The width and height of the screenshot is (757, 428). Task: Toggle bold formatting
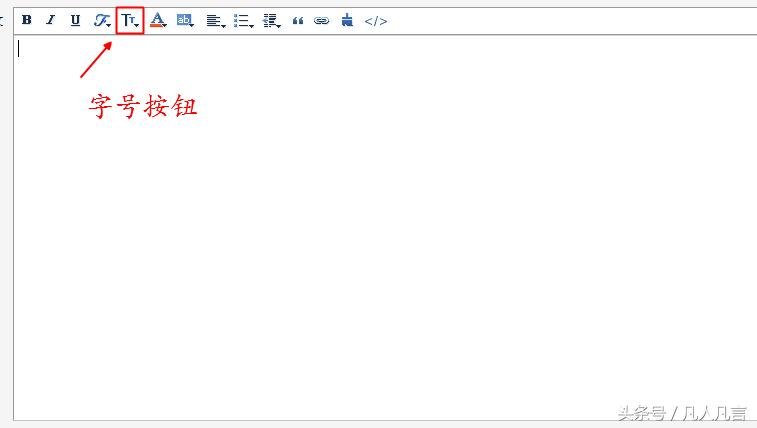27,20
